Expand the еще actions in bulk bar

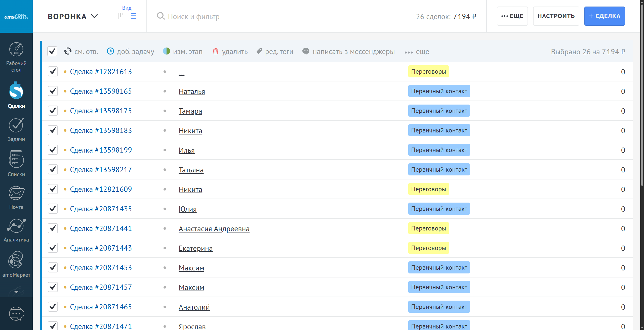(x=417, y=52)
